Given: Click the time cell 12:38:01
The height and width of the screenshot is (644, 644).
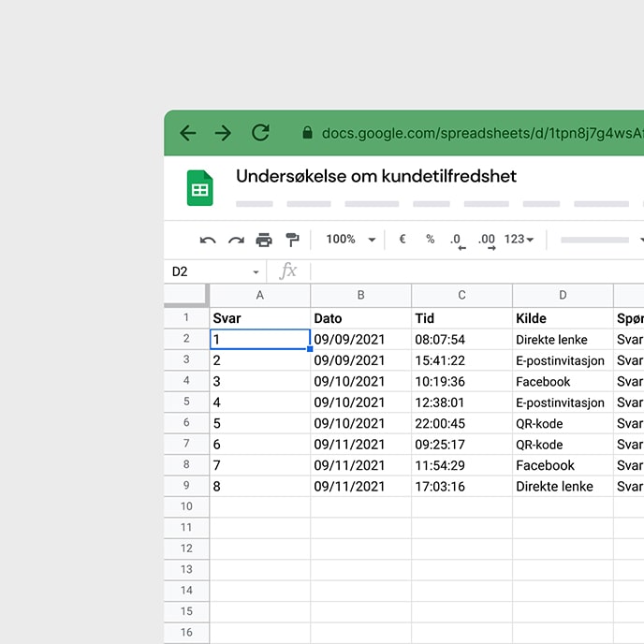Looking at the screenshot, I should click(x=462, y=402).
